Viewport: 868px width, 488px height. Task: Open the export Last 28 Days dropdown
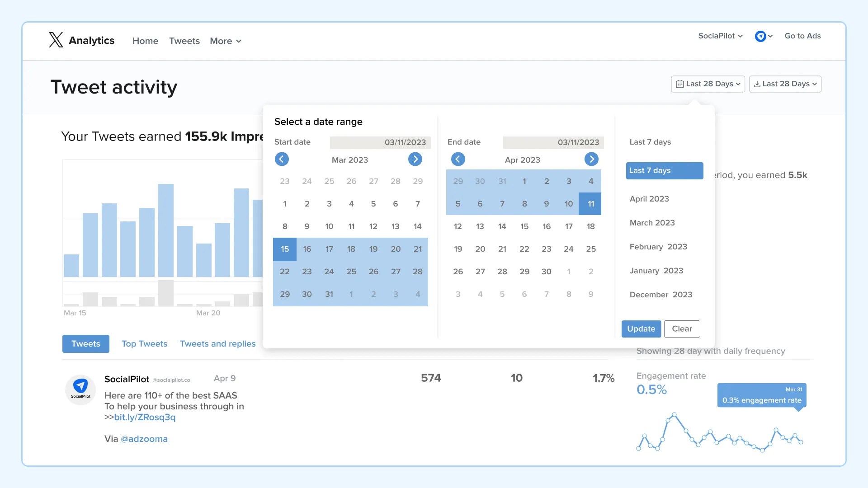point(785,84)
